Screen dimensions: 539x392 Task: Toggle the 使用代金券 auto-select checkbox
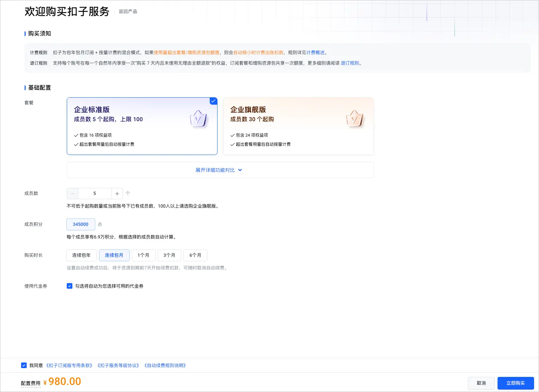point(70,286)
